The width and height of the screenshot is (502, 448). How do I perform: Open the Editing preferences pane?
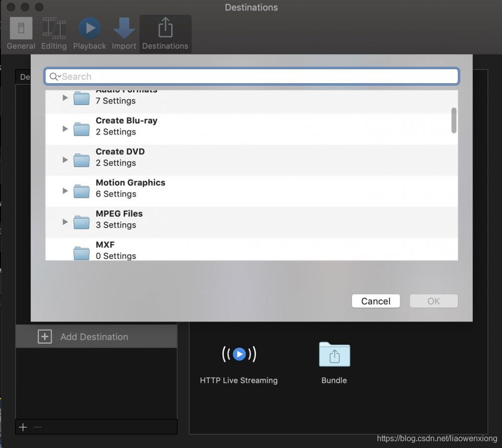coord(54,33)
